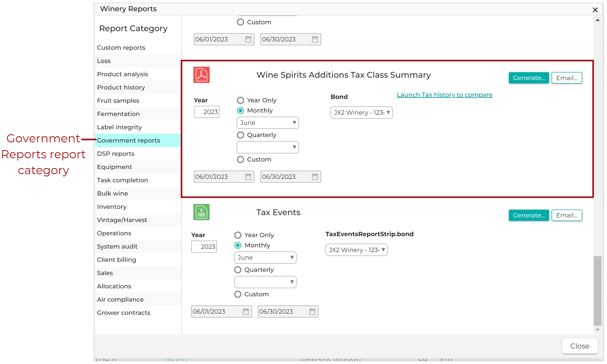Open Grower contracts category
The width and height of the screenshot is (607, 364).
(x=138, y=312)
